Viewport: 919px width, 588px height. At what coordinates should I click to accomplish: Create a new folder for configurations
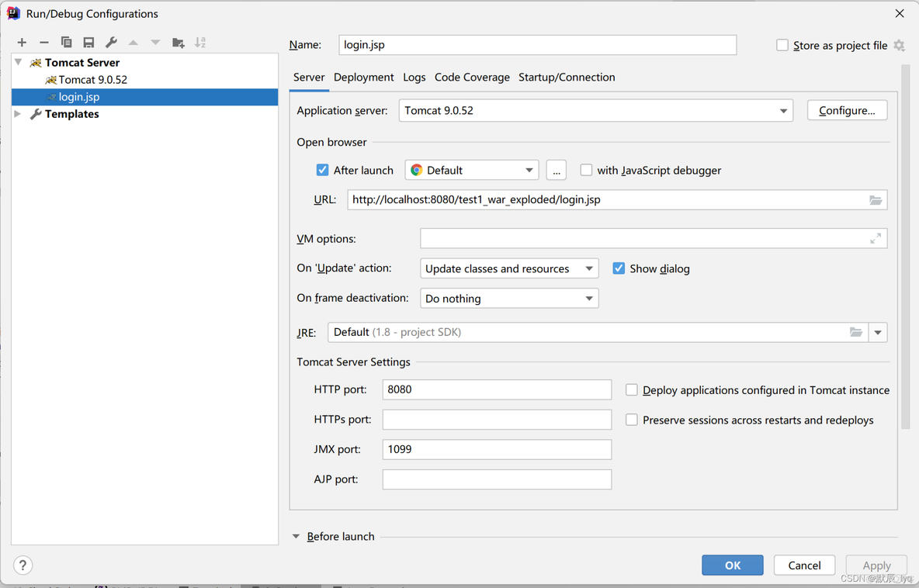(x=179, y=42)
